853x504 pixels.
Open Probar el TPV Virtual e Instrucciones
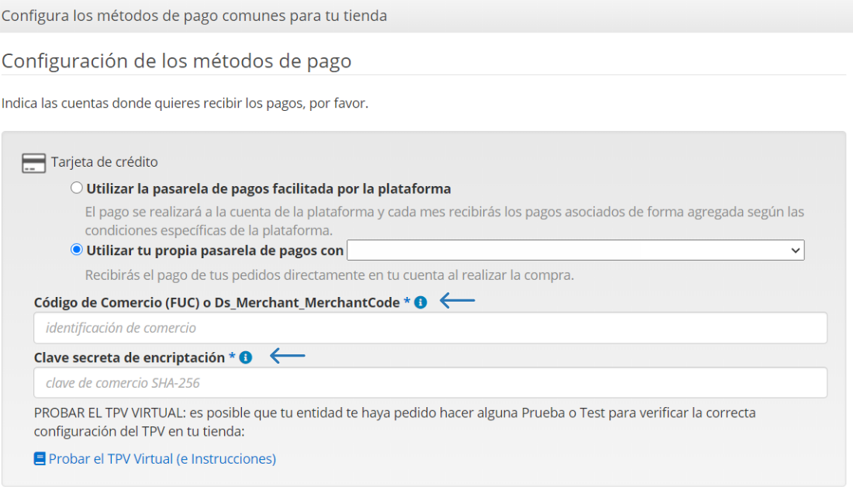tap(163, 458)
